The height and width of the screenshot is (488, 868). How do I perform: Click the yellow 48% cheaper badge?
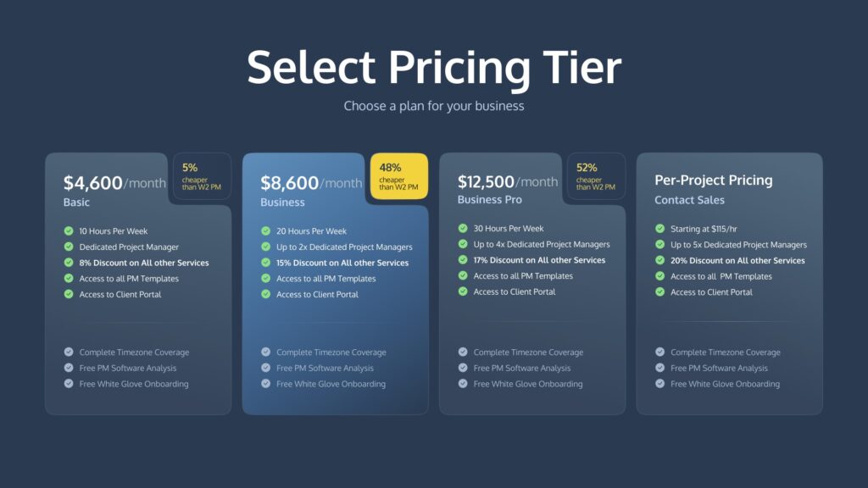tap(399, 176)
